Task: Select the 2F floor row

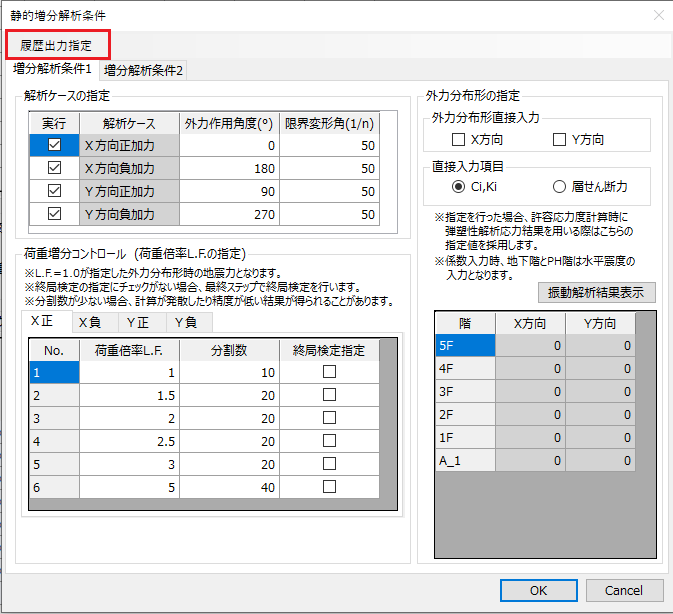Action: (x=465, y=414)
